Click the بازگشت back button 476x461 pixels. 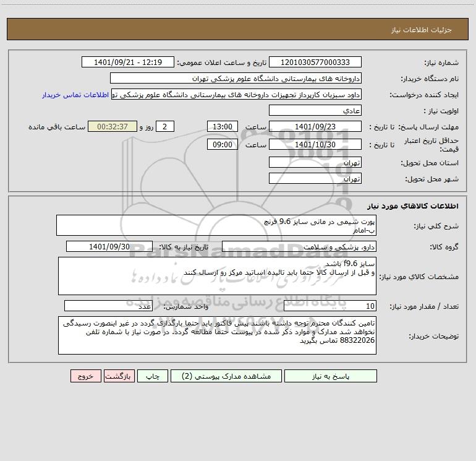pyautogui.click(x=119, y=376)
